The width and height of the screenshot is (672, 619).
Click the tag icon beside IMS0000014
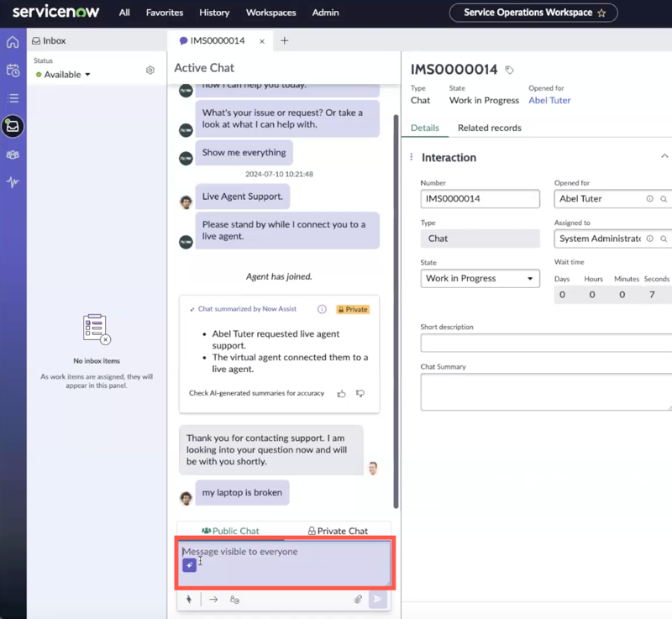coord(509,70)
